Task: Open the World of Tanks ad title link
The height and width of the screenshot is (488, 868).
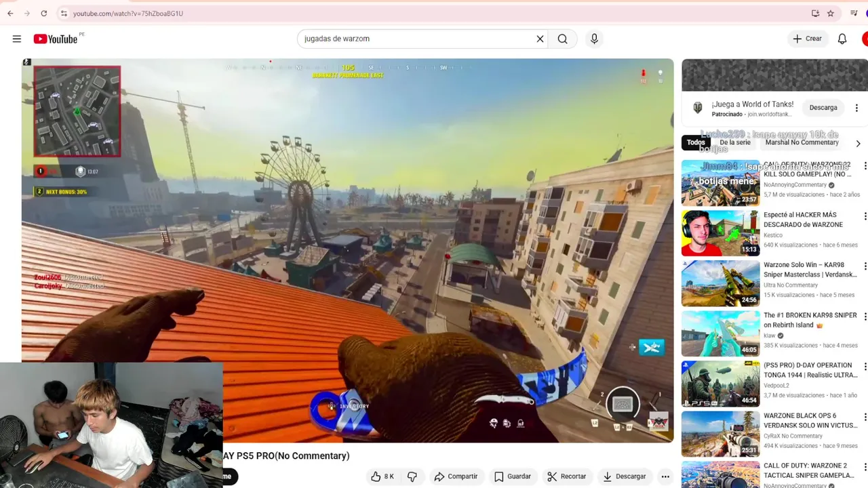Action: [752, 104]
